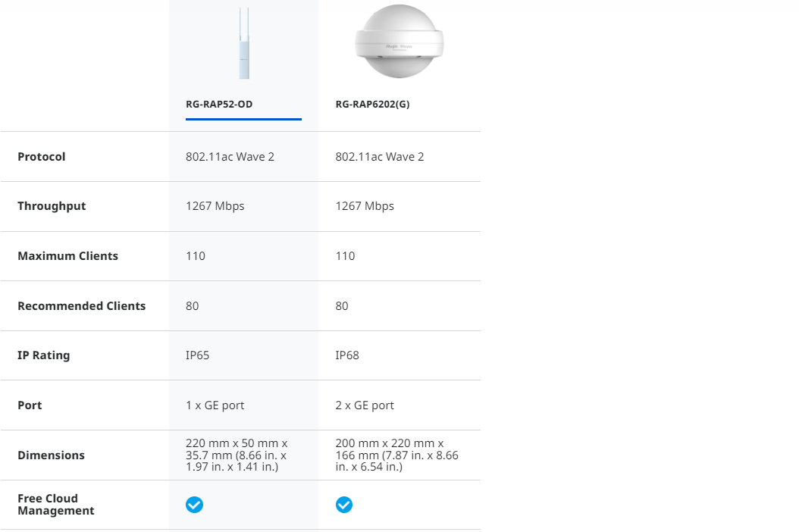Select the RG-RAP52-OD model tab

pos(219,105)
